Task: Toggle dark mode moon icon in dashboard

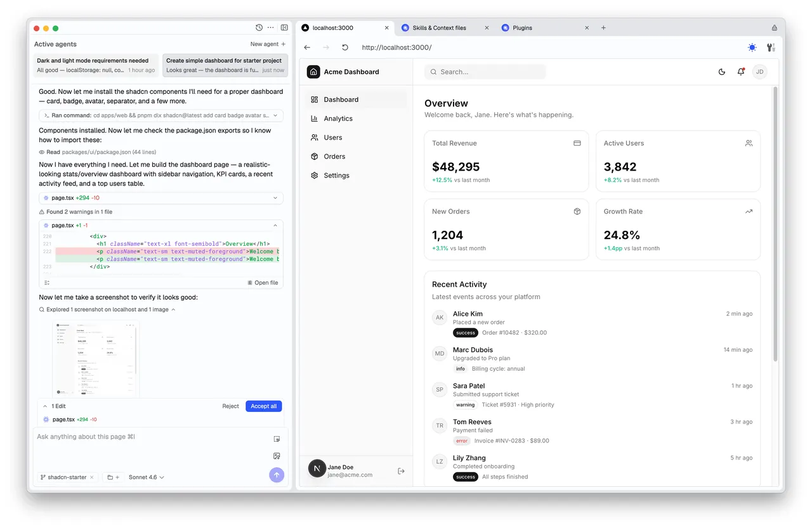Action: [722, 72]
